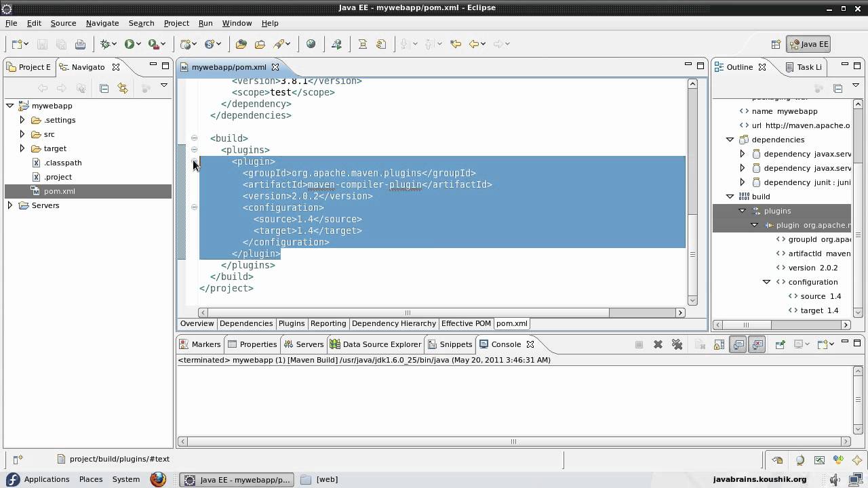Image resolution: width=868 pixels, height=488 pixels.
Task: Open Run configurations dropdown arrow
Action: pos(139,44)
